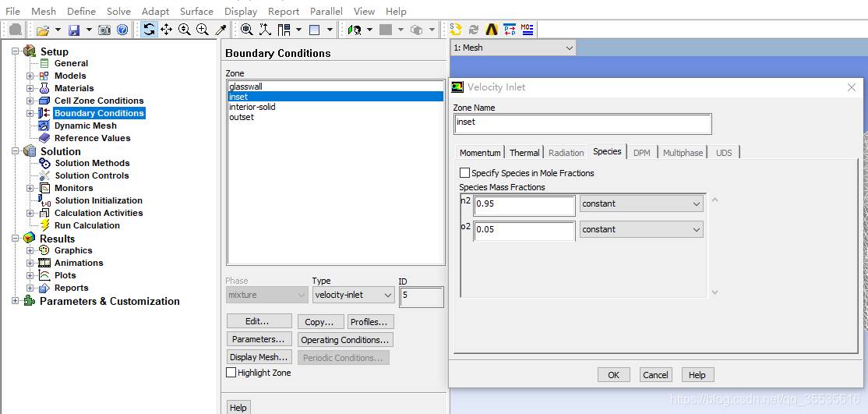The height and width of the screenshot is (414, 868).
Task: Select glasswall in the Zone list
Action: (x=336, y=87)
